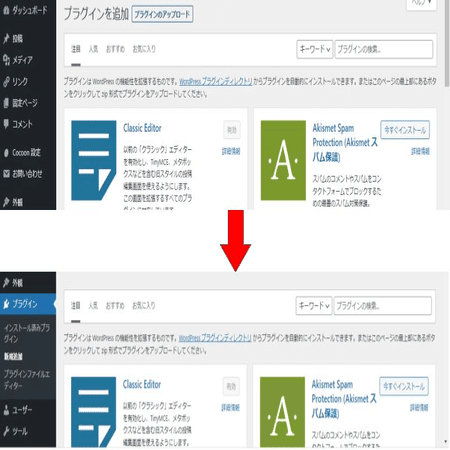Open Akismet 詳細情報 in upper screenshot

click(420, 151)
